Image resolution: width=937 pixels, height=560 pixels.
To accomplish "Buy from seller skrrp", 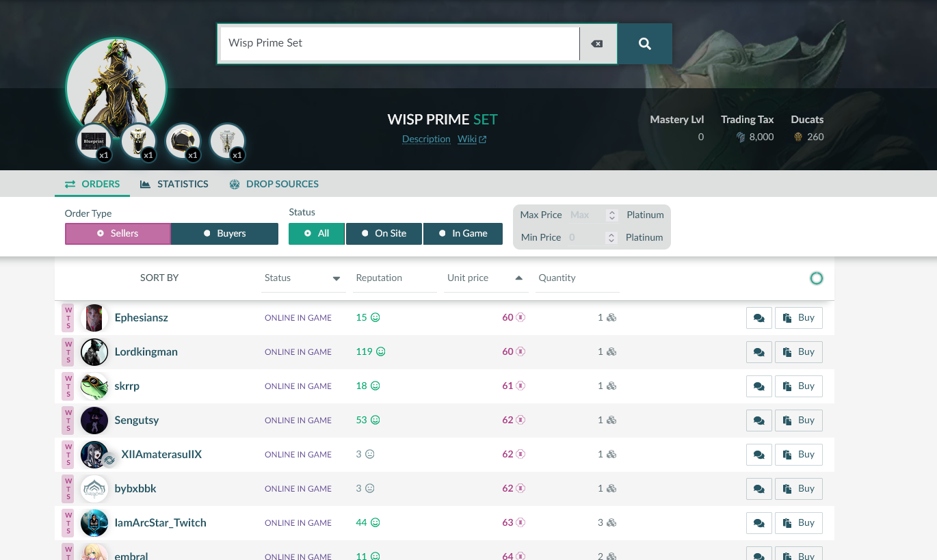I will coord(799,386).
